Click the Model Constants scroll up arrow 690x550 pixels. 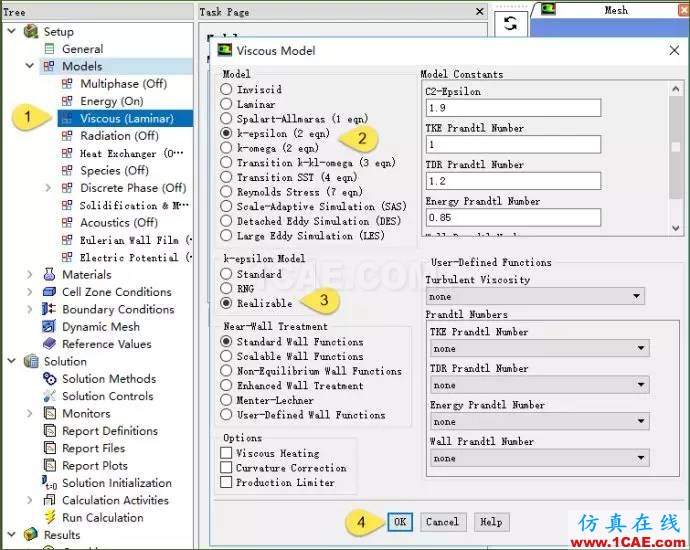point(676,90)
